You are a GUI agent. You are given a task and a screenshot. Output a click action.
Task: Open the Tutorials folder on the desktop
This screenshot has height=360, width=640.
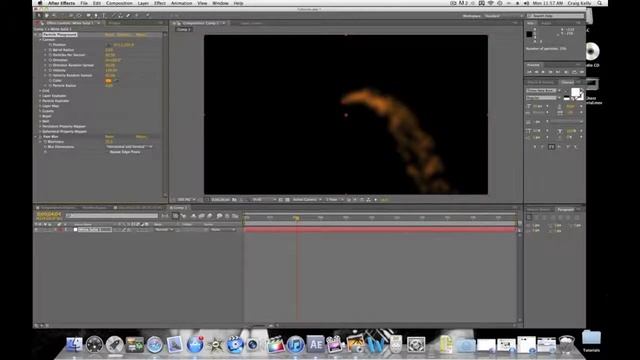tap(591, 341)
